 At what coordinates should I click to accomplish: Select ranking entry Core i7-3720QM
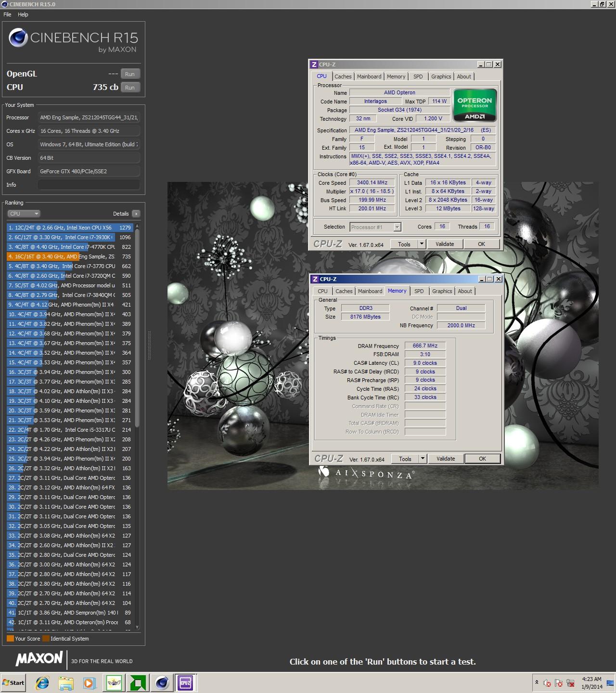(x=70, y=276)
